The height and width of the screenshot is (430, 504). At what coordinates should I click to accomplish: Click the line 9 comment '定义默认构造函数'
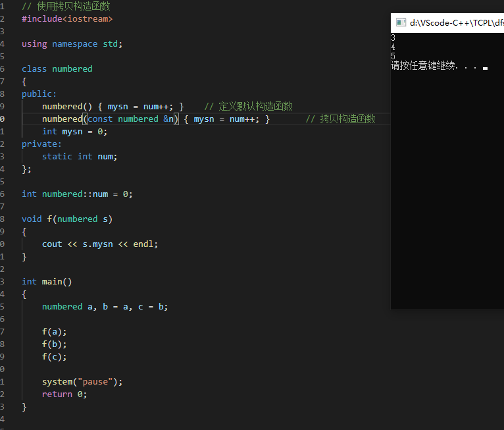click(255, 106)
